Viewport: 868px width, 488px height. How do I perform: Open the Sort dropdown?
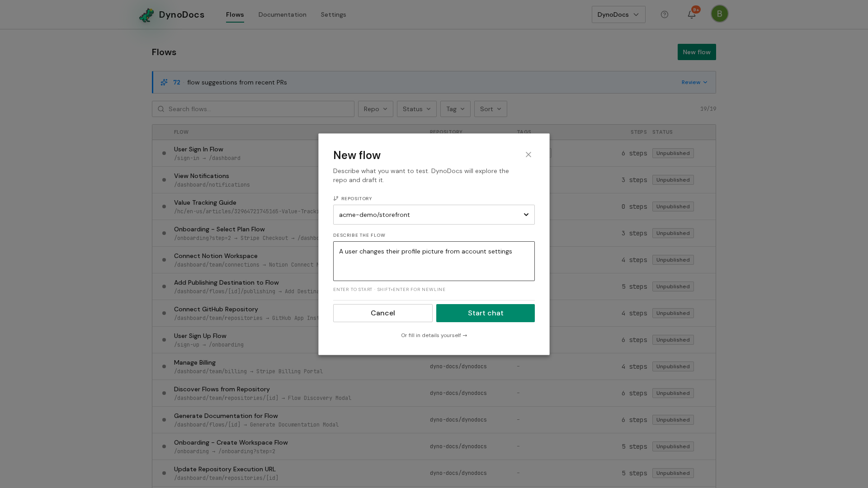pos(491,109)
